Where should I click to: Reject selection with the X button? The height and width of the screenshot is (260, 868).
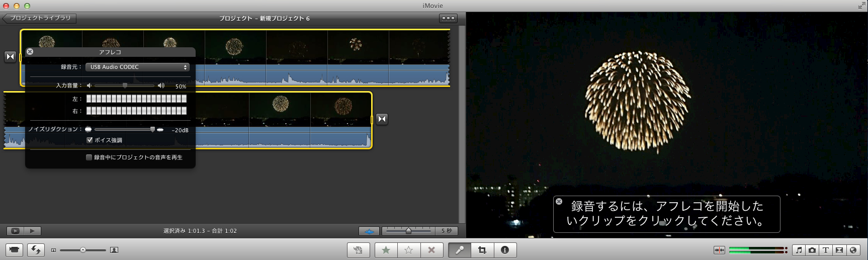click(x=431, y=250)
